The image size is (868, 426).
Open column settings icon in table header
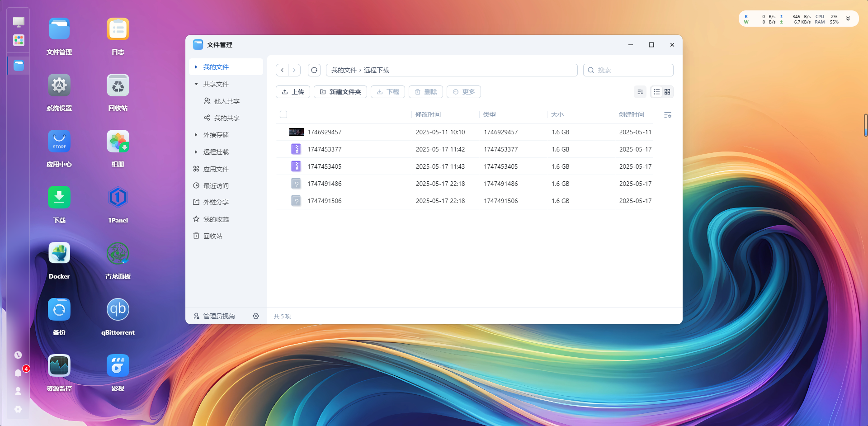[x=667, y=115]
